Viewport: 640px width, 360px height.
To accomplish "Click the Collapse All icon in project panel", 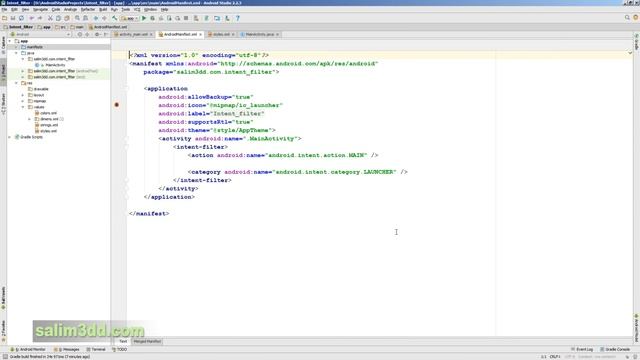I will click(x=87, y=34).
